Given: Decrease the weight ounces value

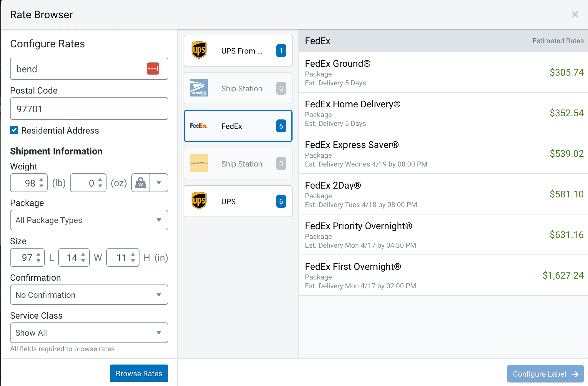Looking at the screenshot, I should tap(100, 186).
